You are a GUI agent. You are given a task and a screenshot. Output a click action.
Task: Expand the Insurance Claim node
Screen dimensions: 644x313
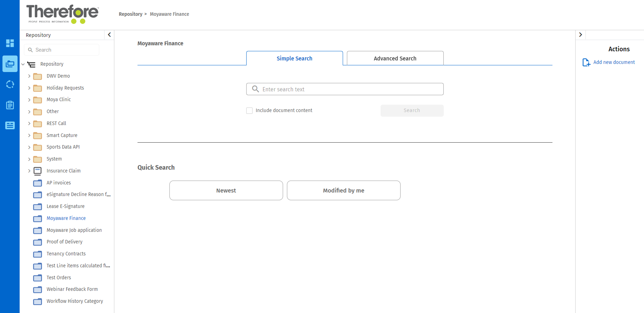pos(29,171)
